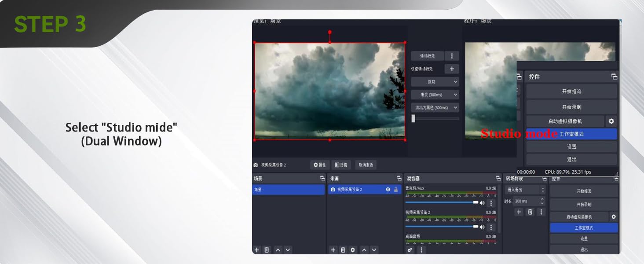Click 启动虚拟摄像机 in enlarged controls panel

pos(565,121)
